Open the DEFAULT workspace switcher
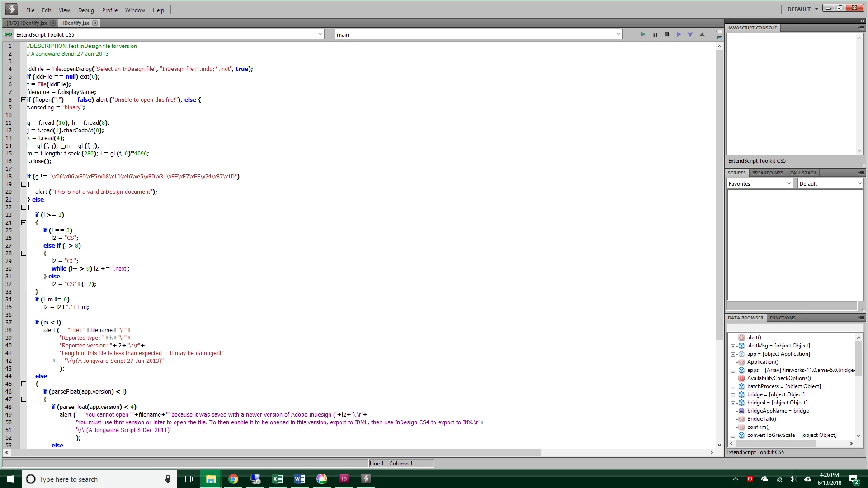 802,9
